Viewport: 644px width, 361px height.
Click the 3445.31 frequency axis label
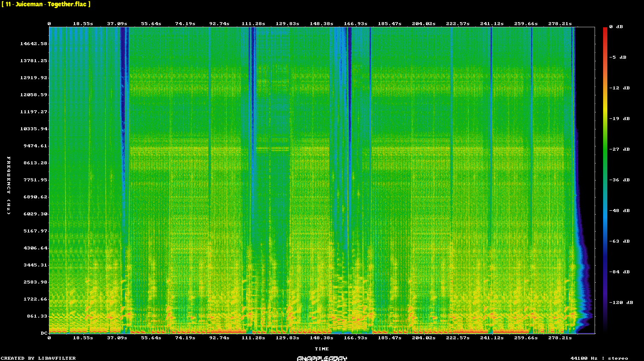pos(35,265)
